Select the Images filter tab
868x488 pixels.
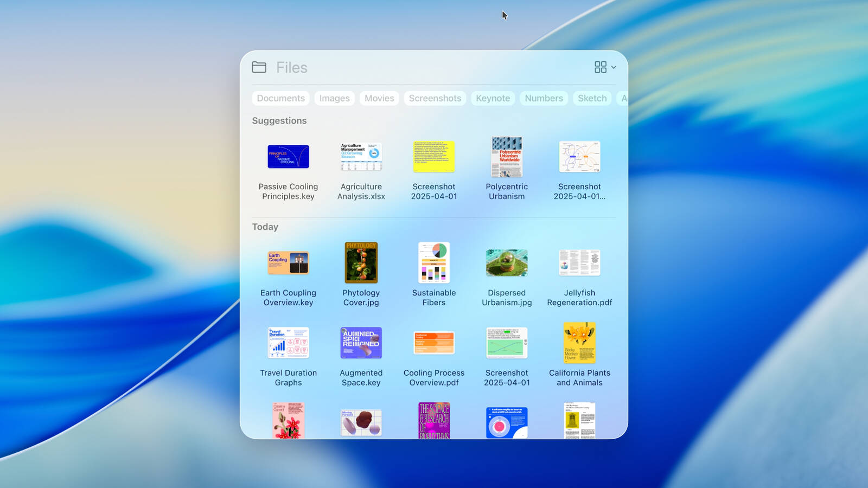(x=334, y=98)
